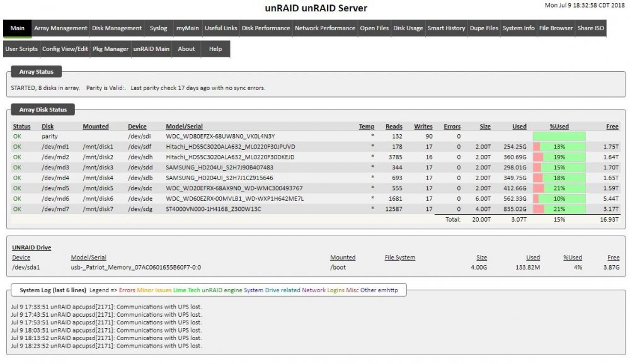Click the Drive related legend label
Image resolution: width=630 pixels, height=364 pixels.
coord(282,290)
